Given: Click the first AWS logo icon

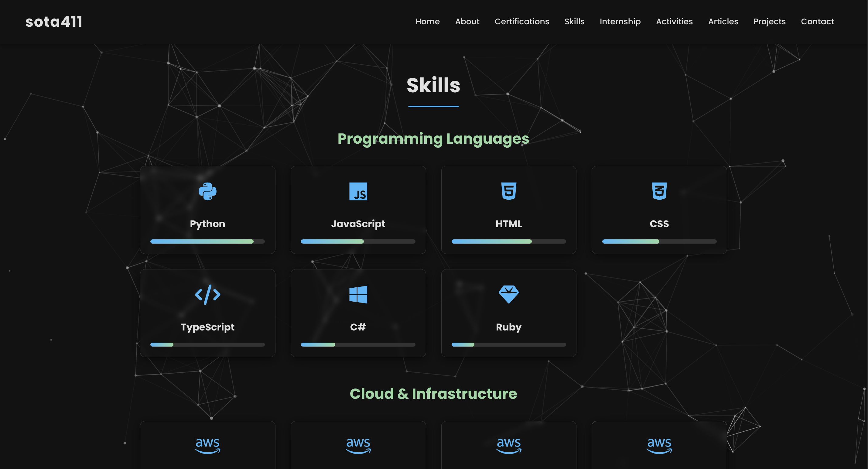Looking at the screenshot, I should click(x=207, y=445).
